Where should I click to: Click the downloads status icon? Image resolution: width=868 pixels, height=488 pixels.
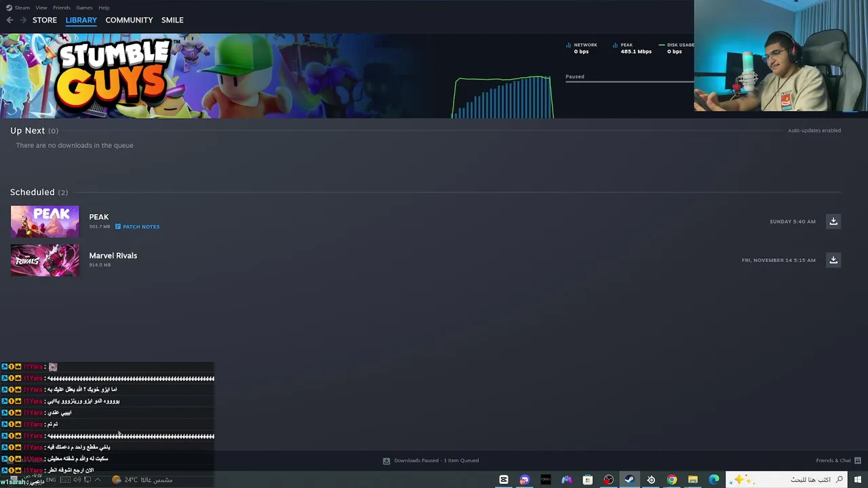(387, 461)
